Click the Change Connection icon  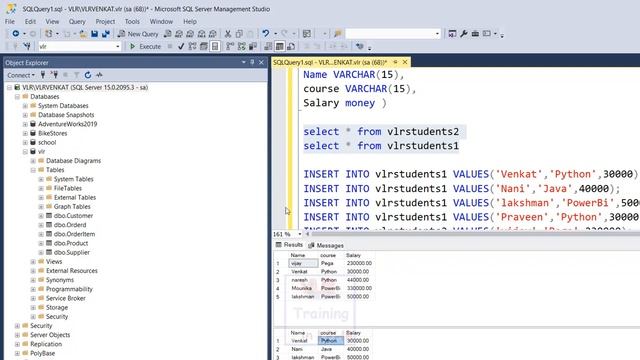[27, 47]
